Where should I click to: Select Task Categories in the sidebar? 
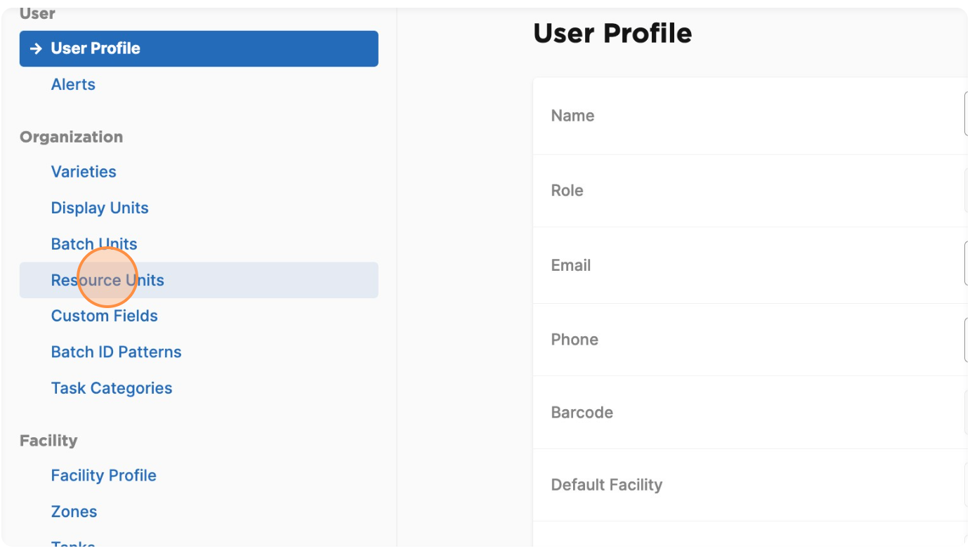112,388
